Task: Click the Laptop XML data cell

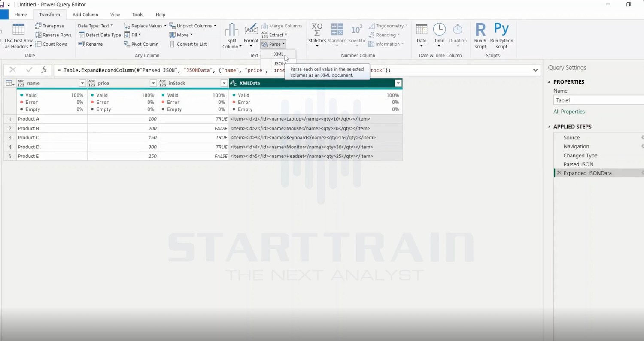Action: [316, 119]
